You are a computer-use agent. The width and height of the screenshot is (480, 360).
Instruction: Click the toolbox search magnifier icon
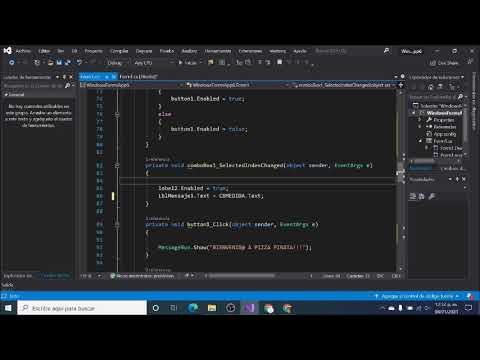[x=67, y=86]
